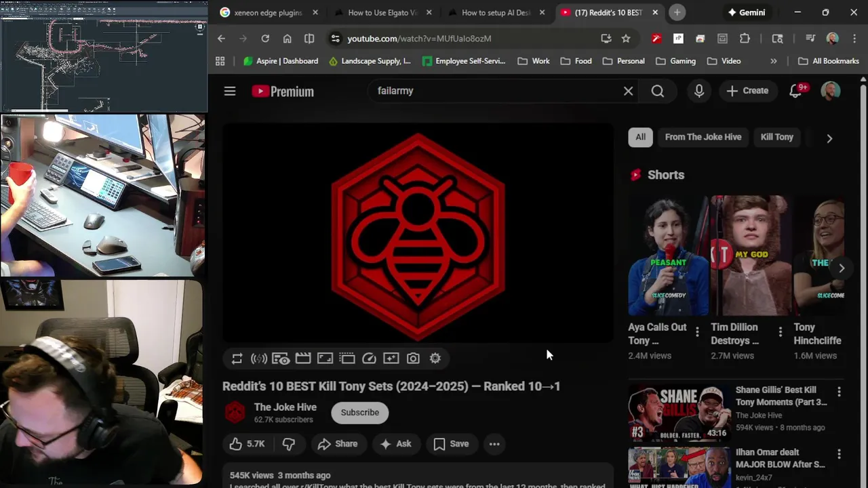Image resolution: width=868 pixels, height=488 pixels.
Task: Click the red wand extension icon
Action: [656, 39]
